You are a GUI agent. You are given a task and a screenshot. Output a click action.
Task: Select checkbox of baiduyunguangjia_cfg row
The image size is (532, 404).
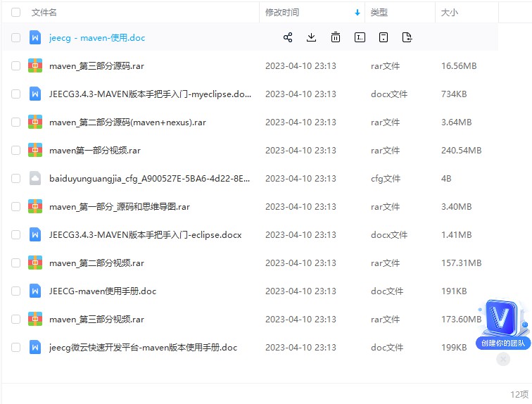click(15, 179)
